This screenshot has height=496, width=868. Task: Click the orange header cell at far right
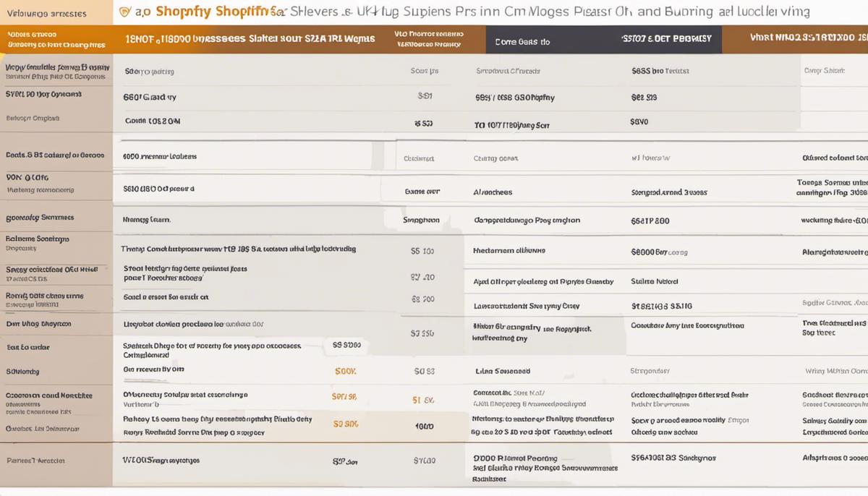[x=795, y=39]
